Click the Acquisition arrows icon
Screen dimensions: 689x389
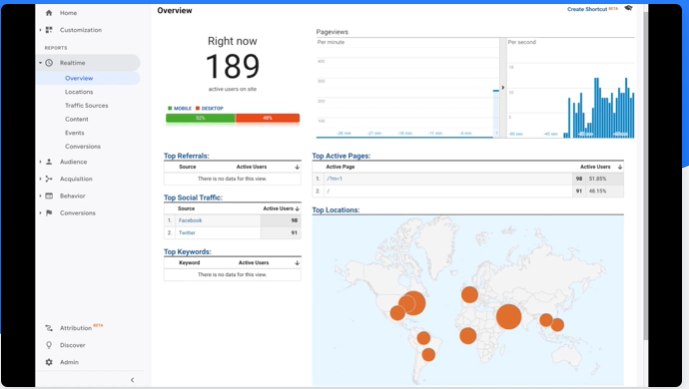(x=49, y=179)
